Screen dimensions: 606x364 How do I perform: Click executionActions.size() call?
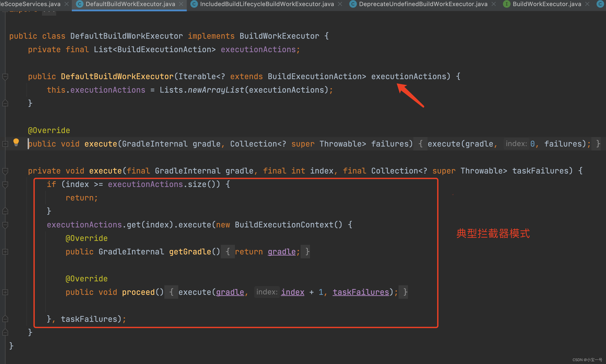[x=164, y=184]
